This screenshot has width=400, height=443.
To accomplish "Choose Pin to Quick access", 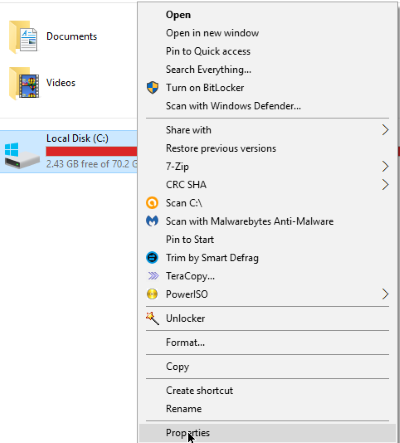I will [x=268, y=51].
